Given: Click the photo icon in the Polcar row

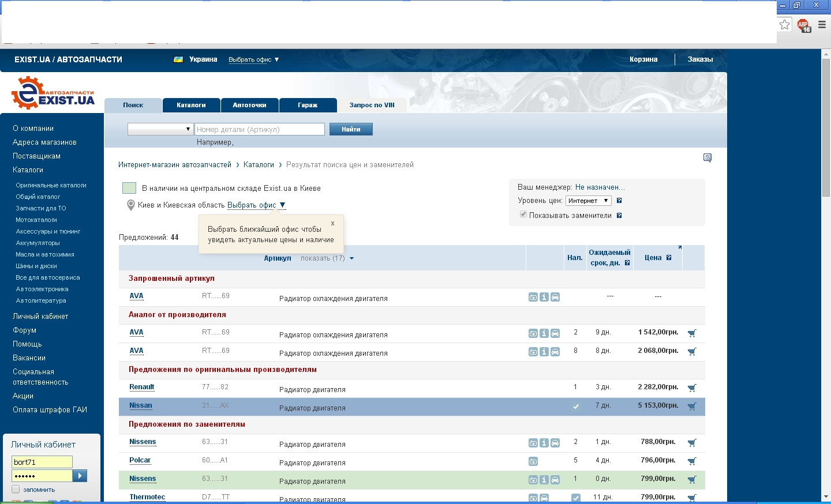Looking at the screenshot, I should pyautogui.click(x=533, y=461).
